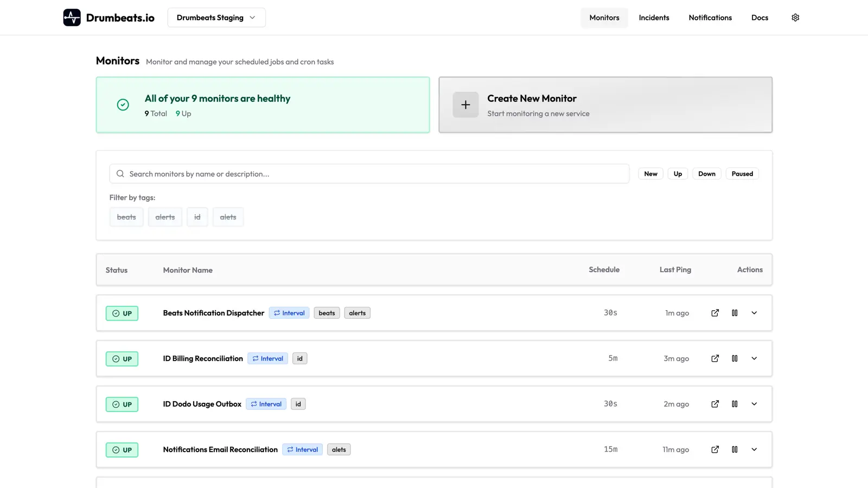The image size is (868, 488).
Task: Click the green healthy checkmark icon
Action: point(123,105)
